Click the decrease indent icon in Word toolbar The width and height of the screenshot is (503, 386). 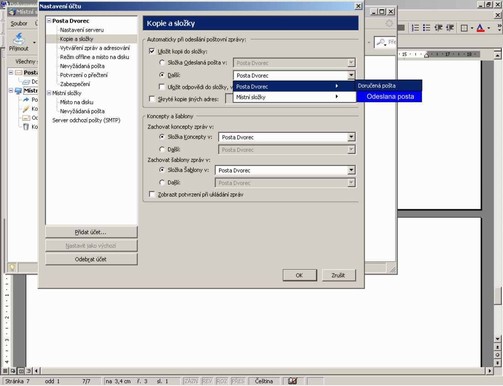pyautogui.click(x=438, y=28)
